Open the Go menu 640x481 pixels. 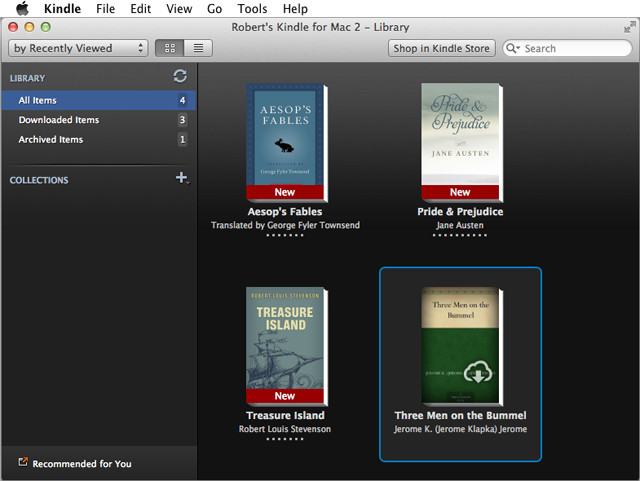tap(214, 9)
